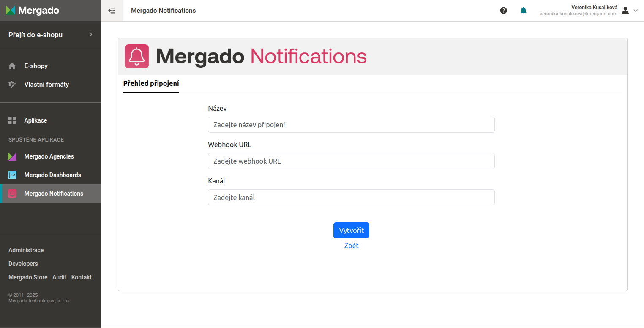
Task: Click the Webhook URL field label
Action: 229,145
